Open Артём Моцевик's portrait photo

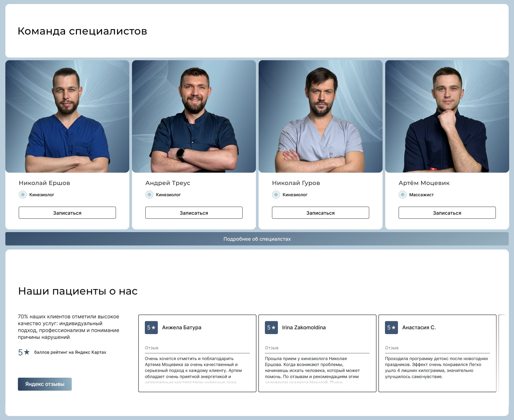click(447, 116)
